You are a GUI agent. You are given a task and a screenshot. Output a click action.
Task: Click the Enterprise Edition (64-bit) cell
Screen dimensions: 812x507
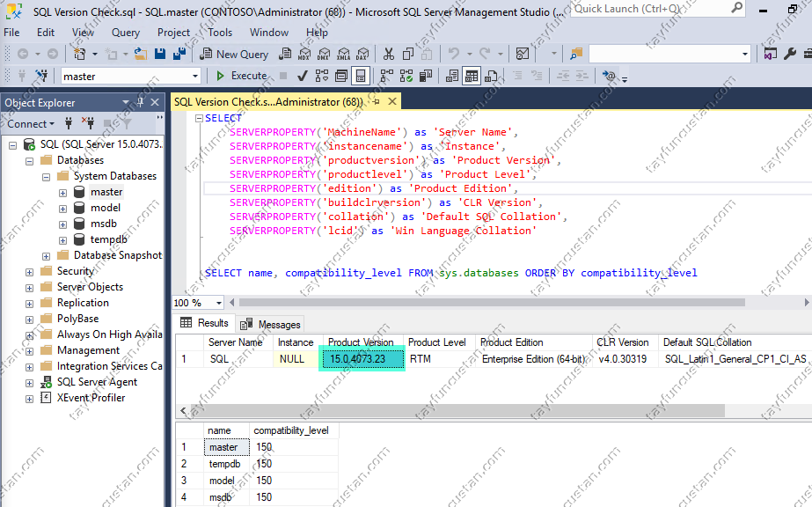pos(534,359)
